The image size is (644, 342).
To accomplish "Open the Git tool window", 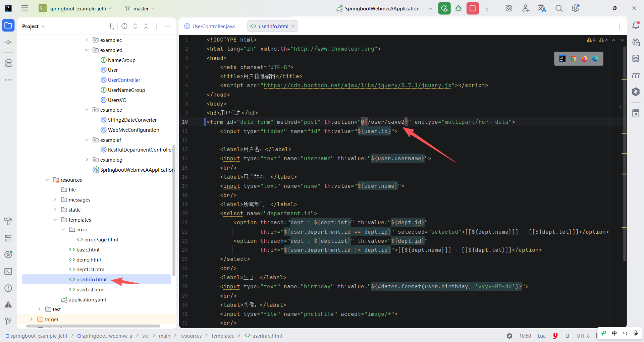I will coord(8,321).
